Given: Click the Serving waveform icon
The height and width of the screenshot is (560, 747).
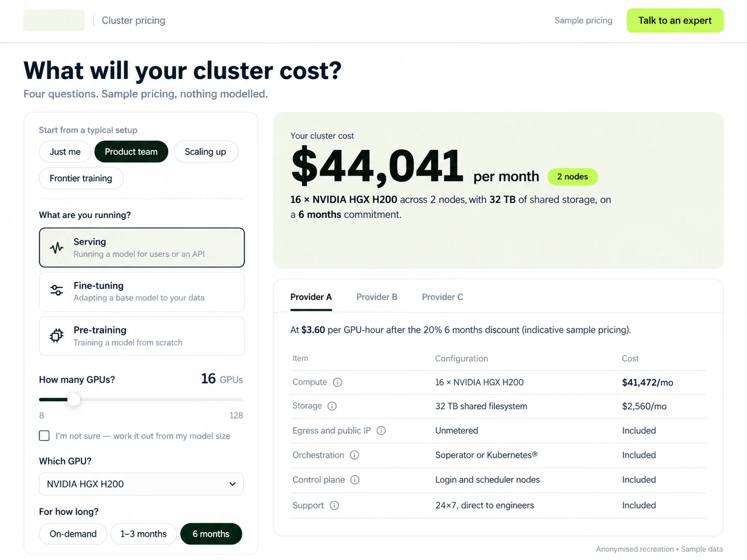Looking at the screenshot, I should 57,248.
